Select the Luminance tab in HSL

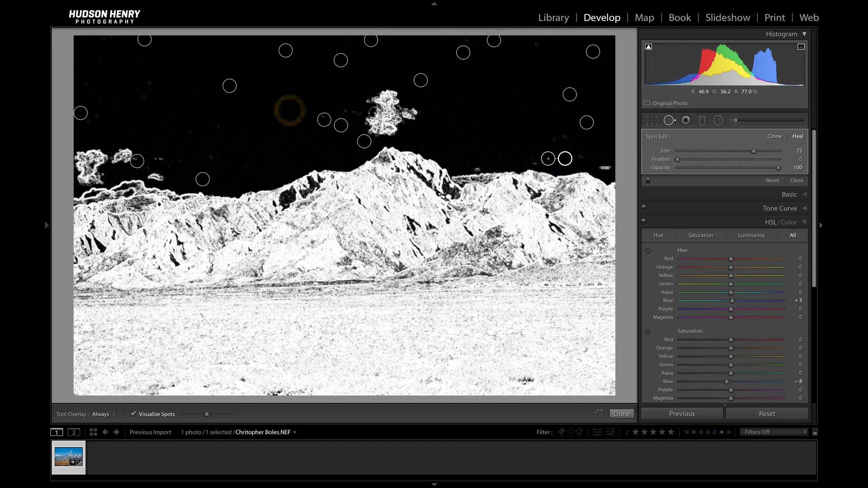point(751,235)
